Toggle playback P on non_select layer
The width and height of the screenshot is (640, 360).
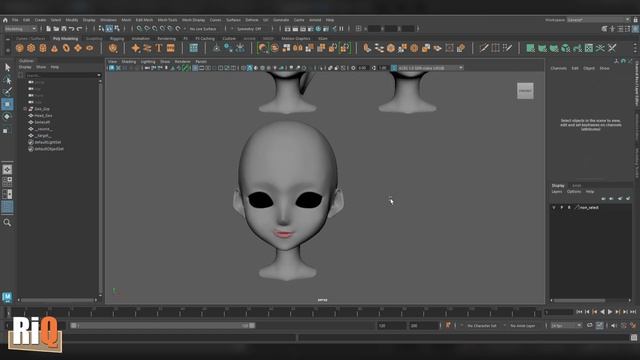click(562, 208)
